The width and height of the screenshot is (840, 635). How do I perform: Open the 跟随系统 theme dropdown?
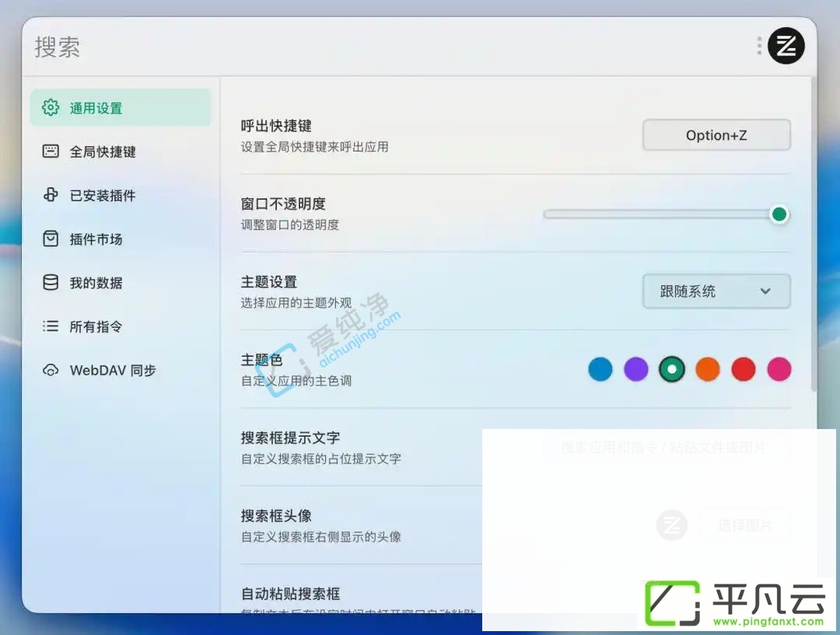tap(716, 291)
